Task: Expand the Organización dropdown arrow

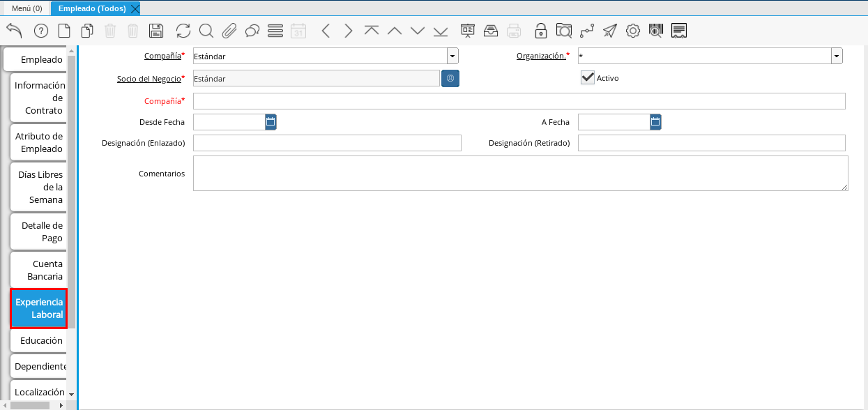Action: pyautogui.click(x=837, y=56)
